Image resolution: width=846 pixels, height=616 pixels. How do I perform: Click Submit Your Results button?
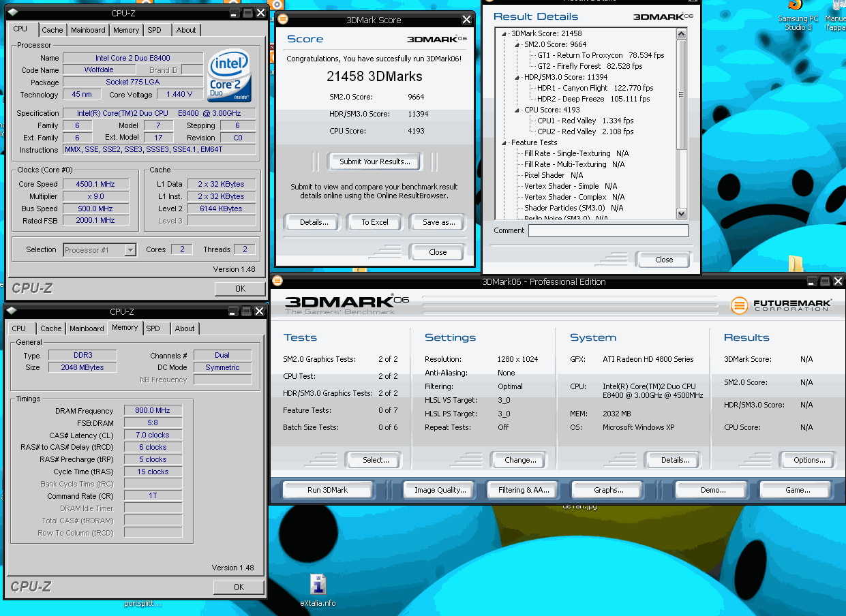[375, 161]
